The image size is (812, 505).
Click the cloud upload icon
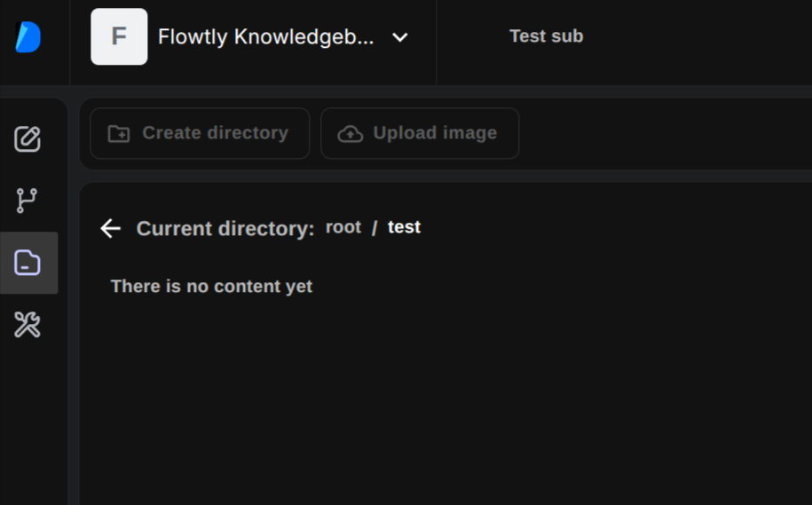pyautogui.click(x=350, y=134)
